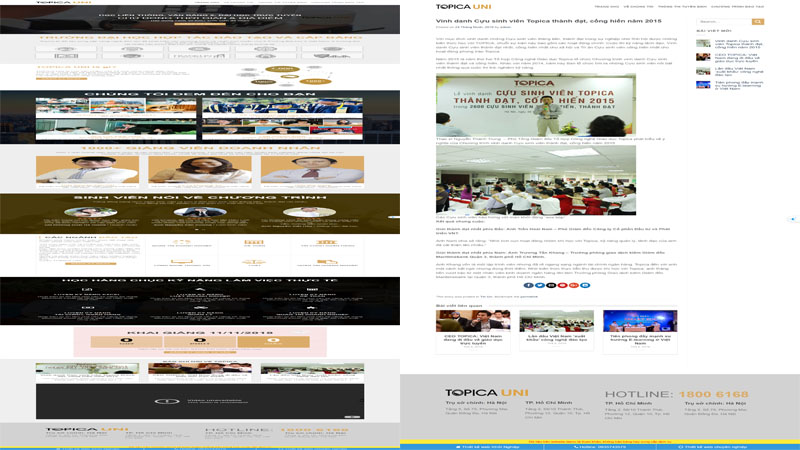This screenshot has width=800, height=450.
Task: Click third lecturer card, man with red tie
Action: pos(312,170)
